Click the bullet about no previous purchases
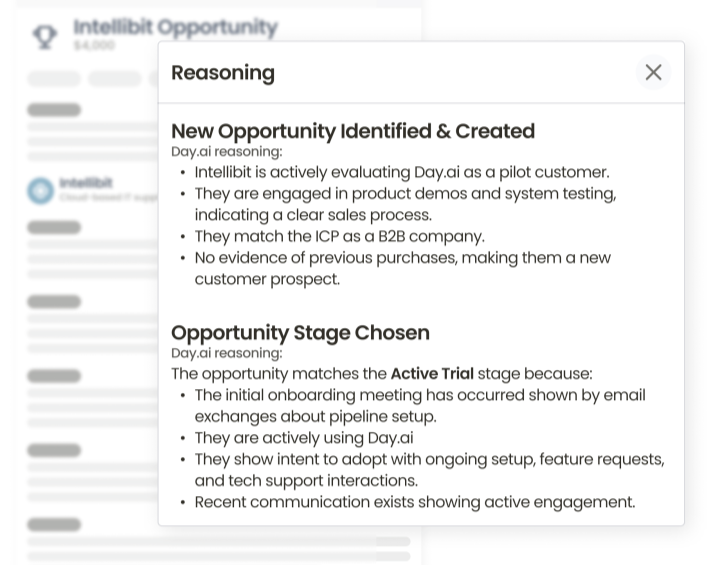The width and height of the screenshot is (707, 565). [x=403, y=268]
